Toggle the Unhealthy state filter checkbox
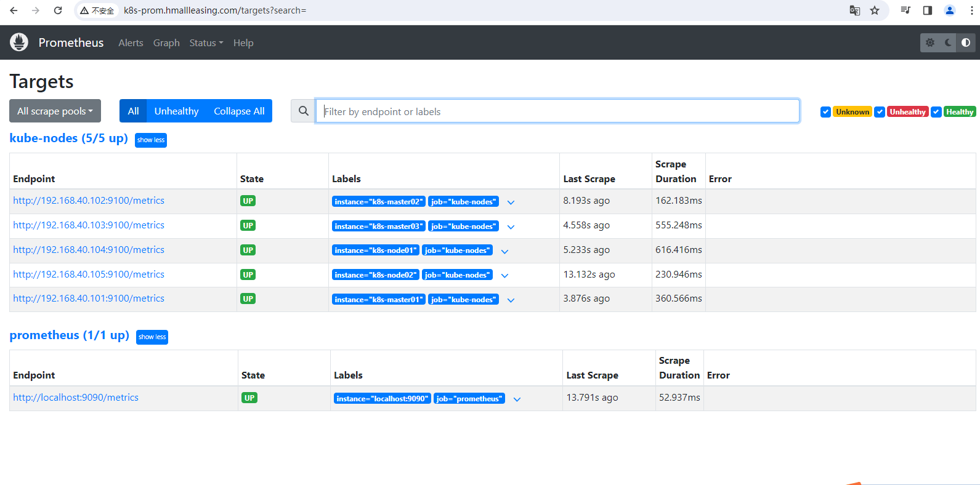 (x=880, y=112)
